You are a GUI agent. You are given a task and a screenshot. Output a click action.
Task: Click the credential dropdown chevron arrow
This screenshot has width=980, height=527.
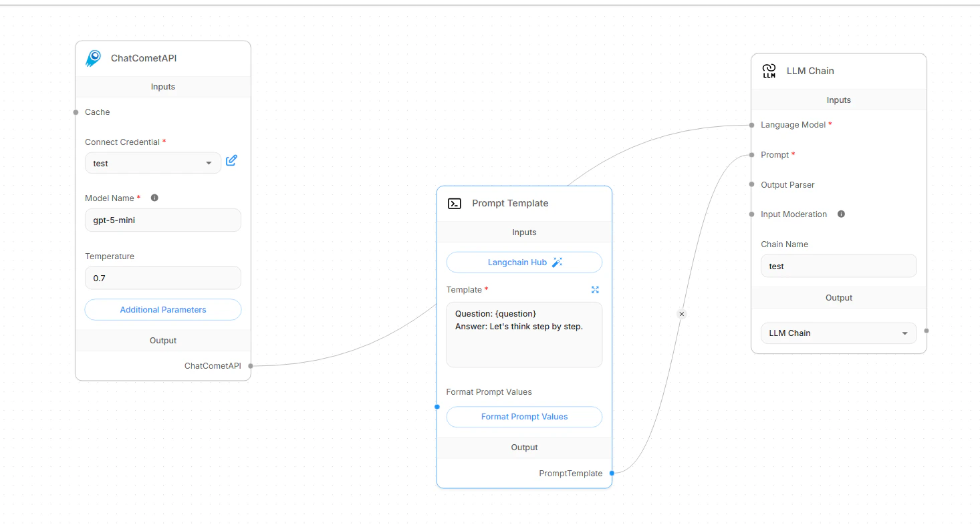click(x=209, y=163)
